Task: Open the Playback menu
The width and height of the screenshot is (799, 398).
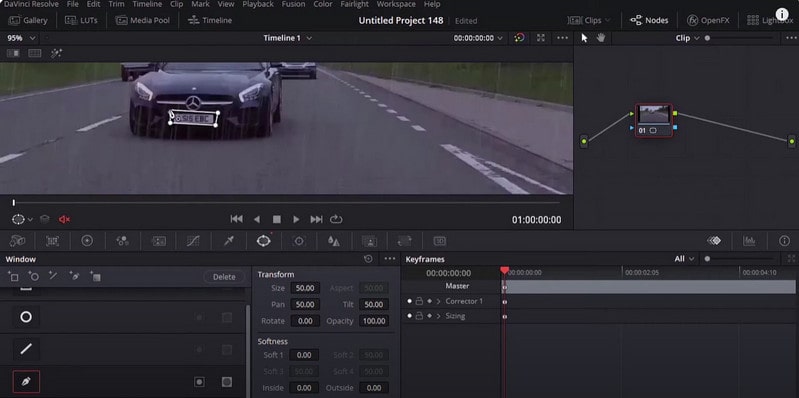Action: coord(257,4)
